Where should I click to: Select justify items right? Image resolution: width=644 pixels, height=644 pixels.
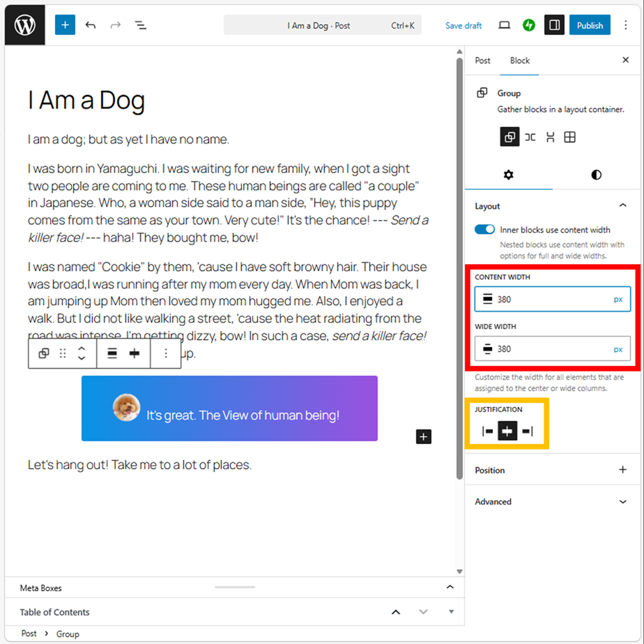click(528, 431)
